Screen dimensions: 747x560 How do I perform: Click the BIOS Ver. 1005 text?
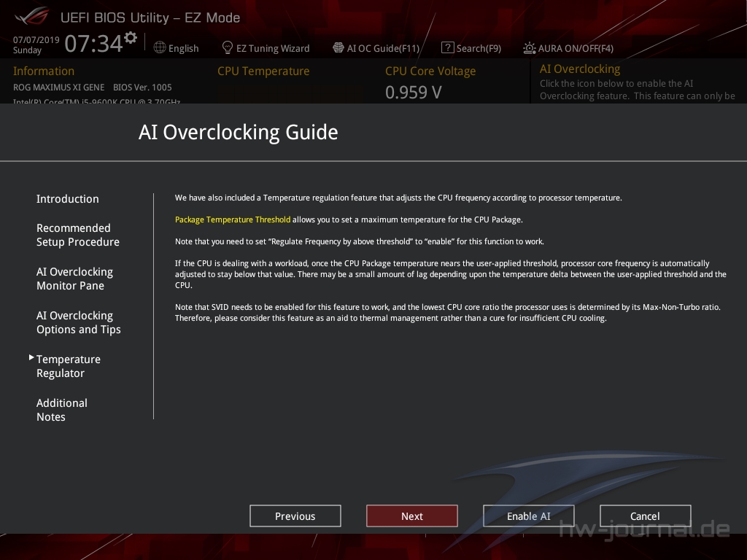[x=142, y=87]
